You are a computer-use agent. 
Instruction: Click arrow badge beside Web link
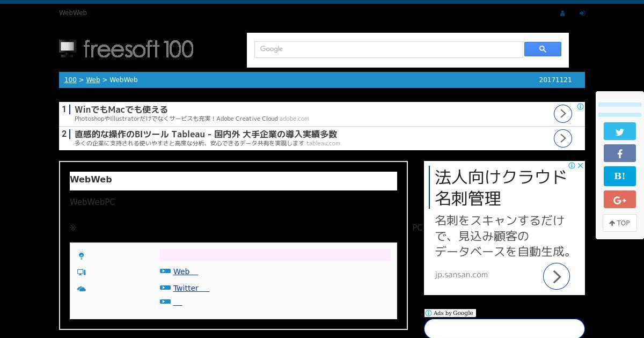click(165, 271)
